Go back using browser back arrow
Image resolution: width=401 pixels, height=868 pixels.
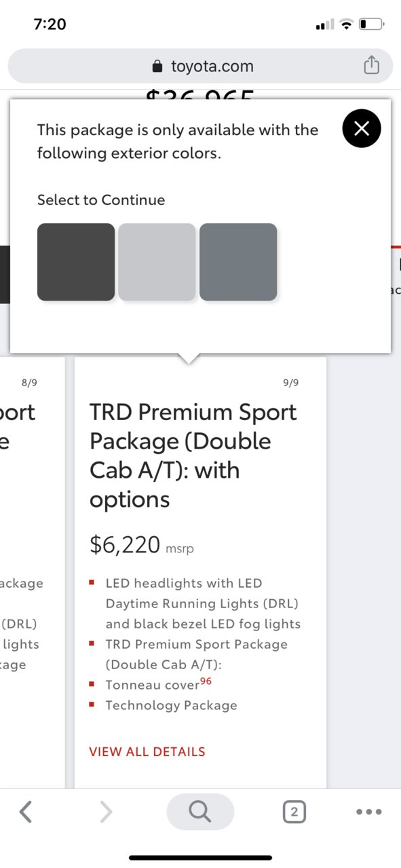(26, 811)
